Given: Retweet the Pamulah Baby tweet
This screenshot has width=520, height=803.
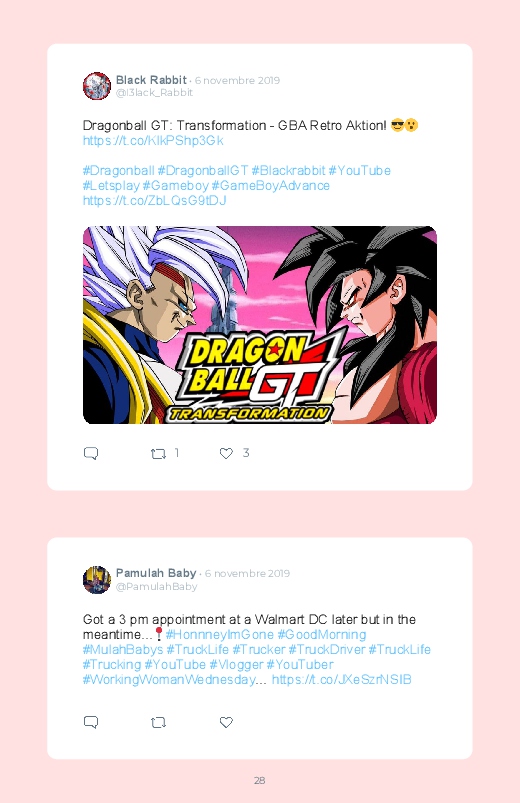Looking at the screenshot, I should (158, 723).
